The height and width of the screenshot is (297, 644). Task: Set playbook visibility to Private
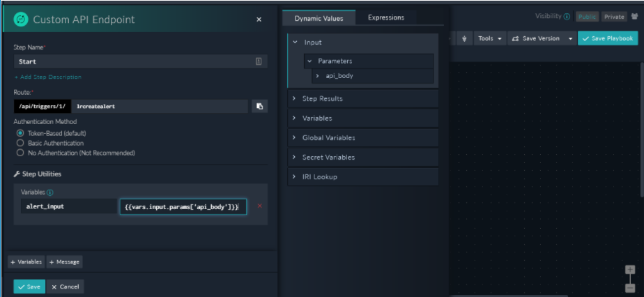[614, 17]
